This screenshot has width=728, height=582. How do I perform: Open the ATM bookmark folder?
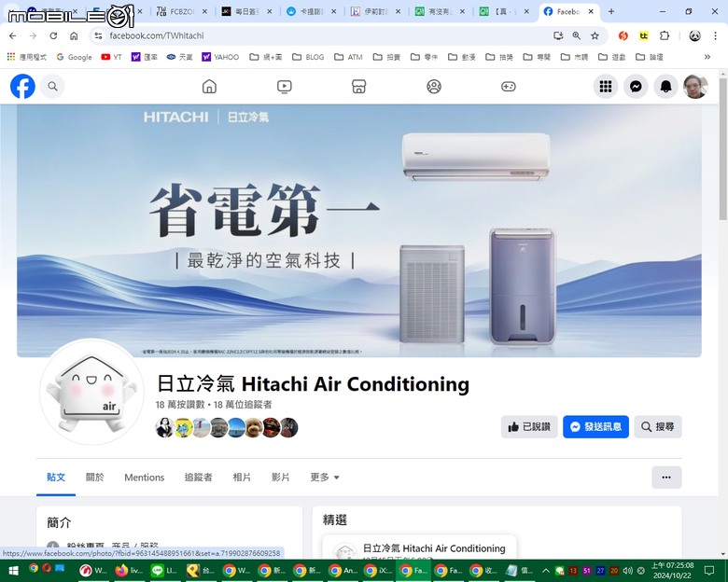tap(349, 57)
